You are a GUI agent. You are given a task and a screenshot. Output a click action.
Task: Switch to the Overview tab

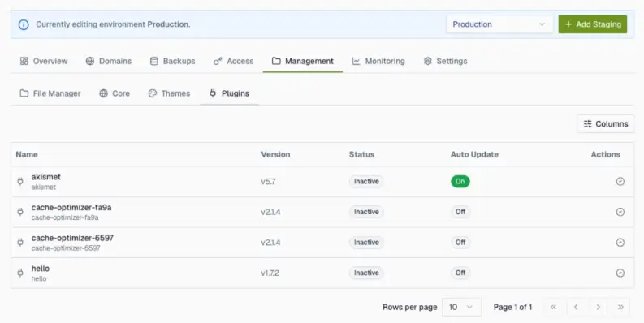coord(44,61)
